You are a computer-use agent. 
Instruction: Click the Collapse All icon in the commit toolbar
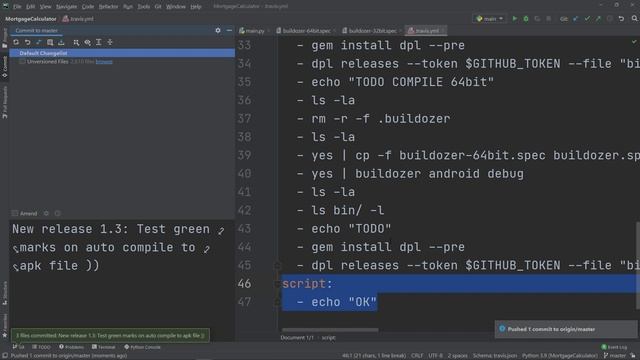click(110, 42)
